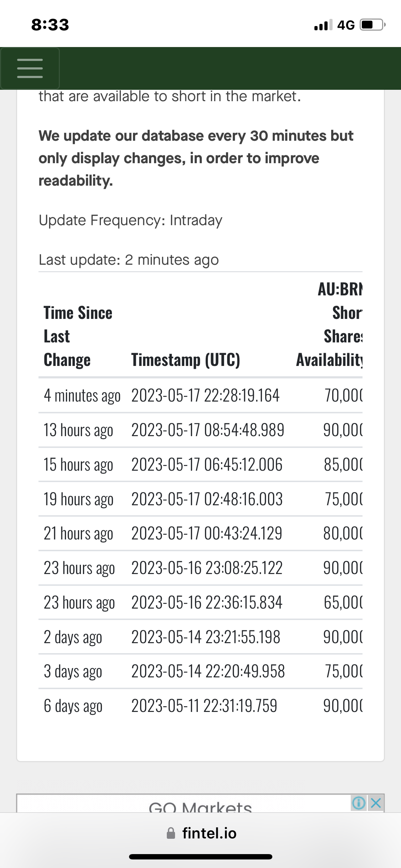Select the Short Shares Availability column header
This screenshot has height=868, width=401.
[x=330, y=324]
